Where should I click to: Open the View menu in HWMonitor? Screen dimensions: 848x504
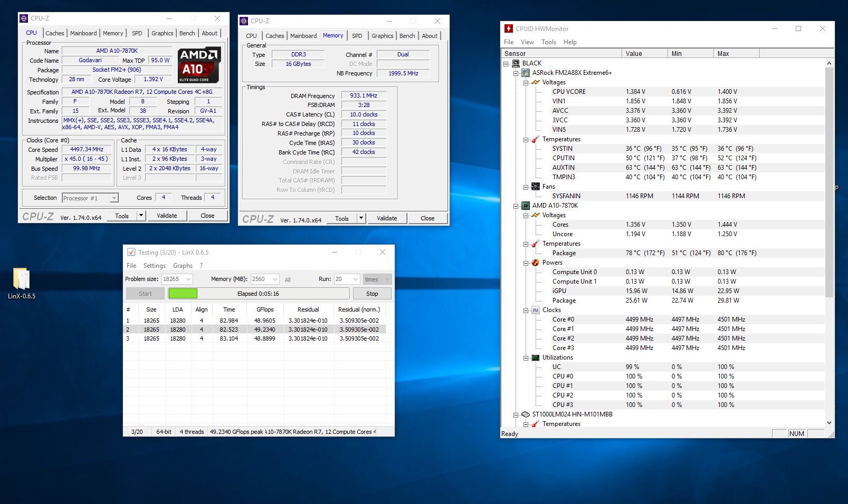click(x=527, y=42)
